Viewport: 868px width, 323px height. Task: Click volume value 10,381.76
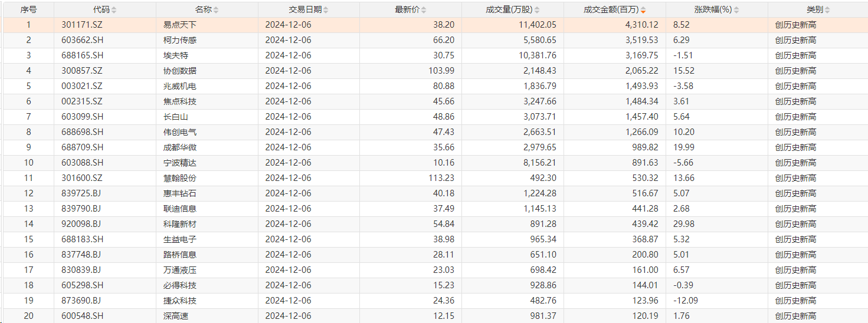pos(537,55)
